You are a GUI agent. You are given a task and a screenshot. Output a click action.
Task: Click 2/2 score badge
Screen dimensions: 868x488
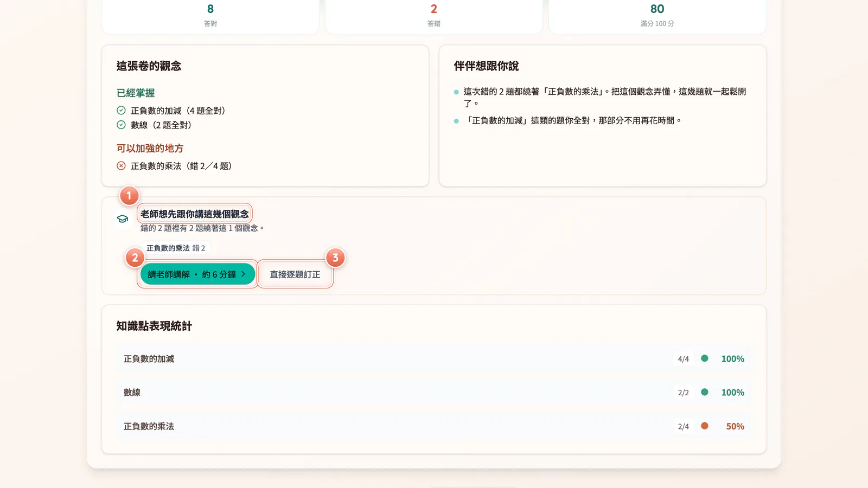pos(684,393)
